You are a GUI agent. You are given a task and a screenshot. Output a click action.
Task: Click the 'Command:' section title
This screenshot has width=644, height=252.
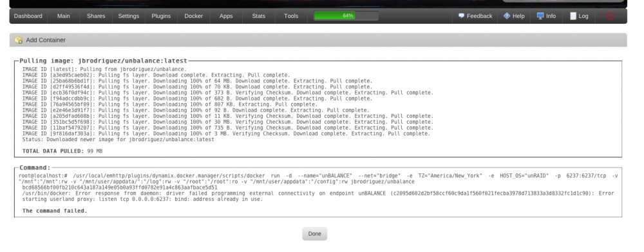(x=35, y=168)
